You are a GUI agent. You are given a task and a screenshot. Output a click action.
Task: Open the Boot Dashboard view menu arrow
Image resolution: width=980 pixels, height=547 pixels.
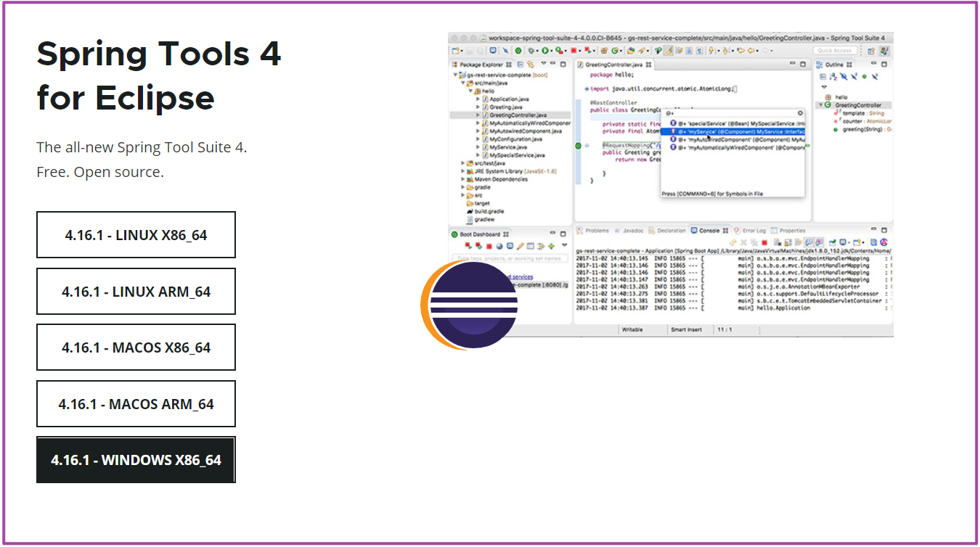[565, 246]
